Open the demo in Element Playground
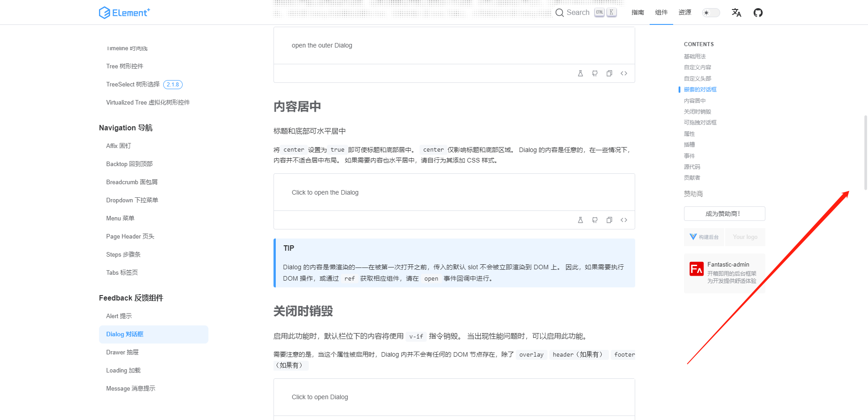868x420 pixels. 580,220
